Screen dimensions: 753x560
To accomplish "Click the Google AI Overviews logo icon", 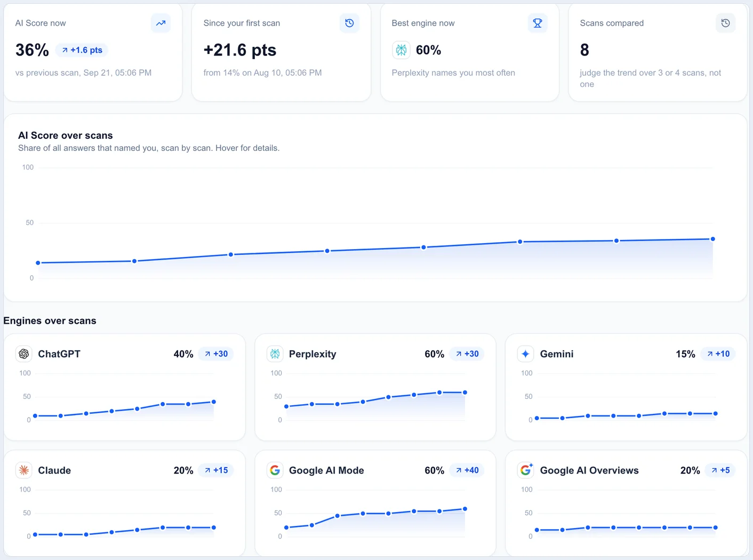I will pyautogui.click(x=526, y=470).
